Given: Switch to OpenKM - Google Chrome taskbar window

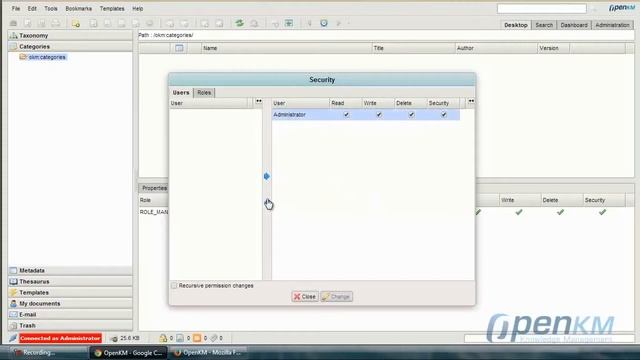Looking at the screenshot, I should (x=129, y=353).
